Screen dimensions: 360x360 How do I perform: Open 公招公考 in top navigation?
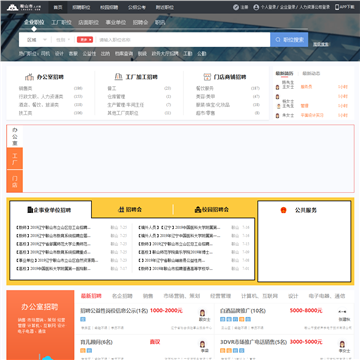pyautogui.click(x=137, y=7)
